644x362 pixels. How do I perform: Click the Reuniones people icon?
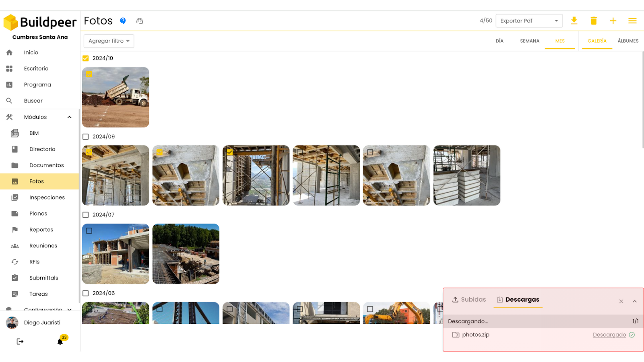click(15, 246)
